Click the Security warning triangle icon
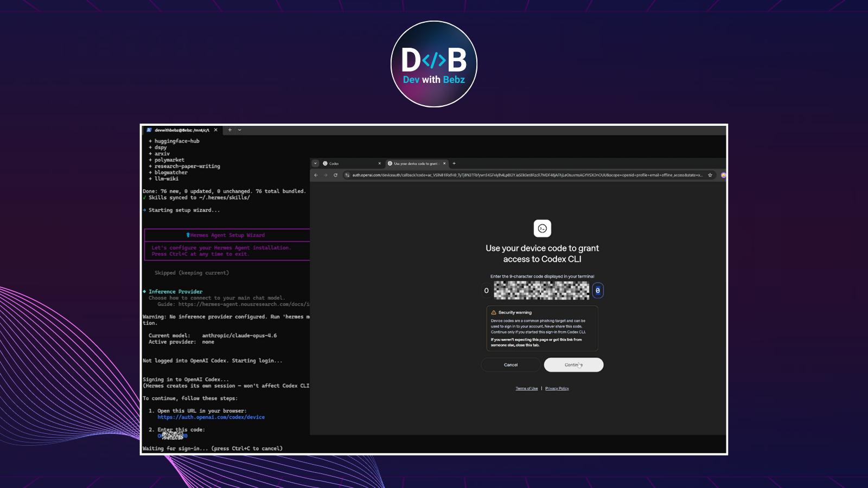Image resolution: width=868 pixels, height=488 pixels. 494,313
